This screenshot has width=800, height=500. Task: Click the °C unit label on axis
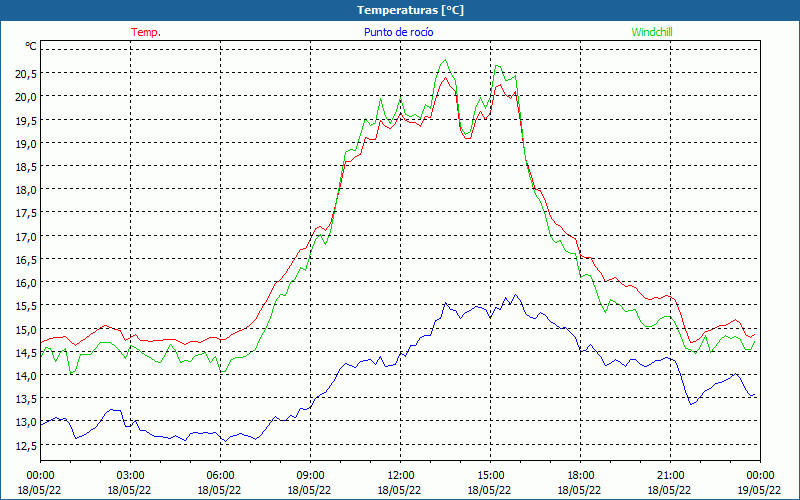point(31,46)
